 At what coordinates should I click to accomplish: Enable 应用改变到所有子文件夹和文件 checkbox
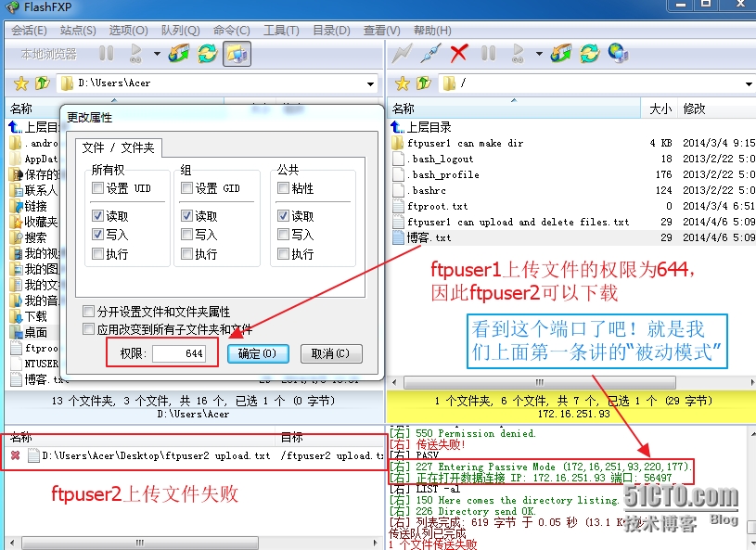[89, 329]
